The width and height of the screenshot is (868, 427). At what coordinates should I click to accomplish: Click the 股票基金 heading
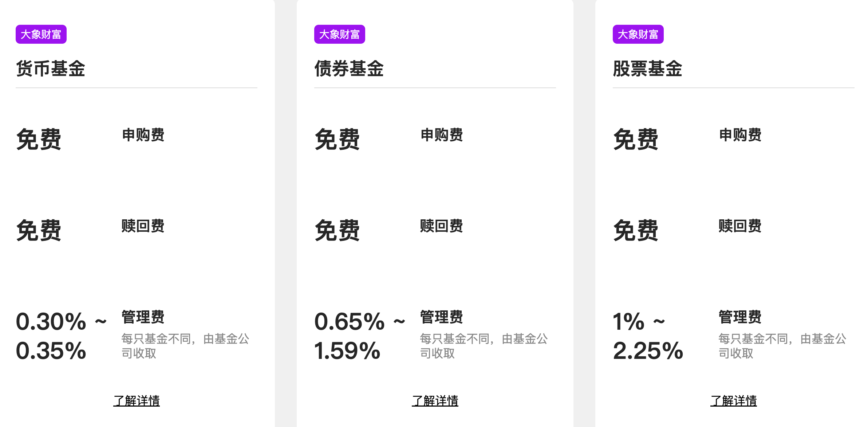tap(648, 68)
